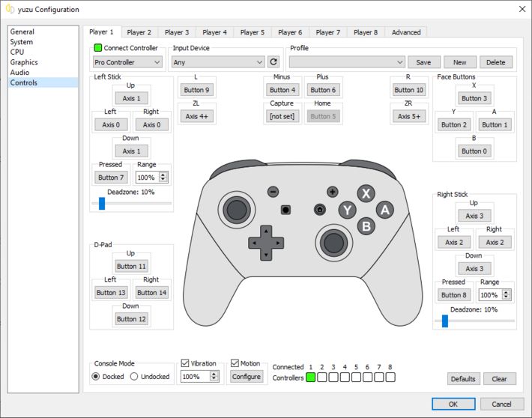Image resolution: width=532 pixels, height=418 pixels.
Task: Select Docked console mode
Action: click(96, 376)
